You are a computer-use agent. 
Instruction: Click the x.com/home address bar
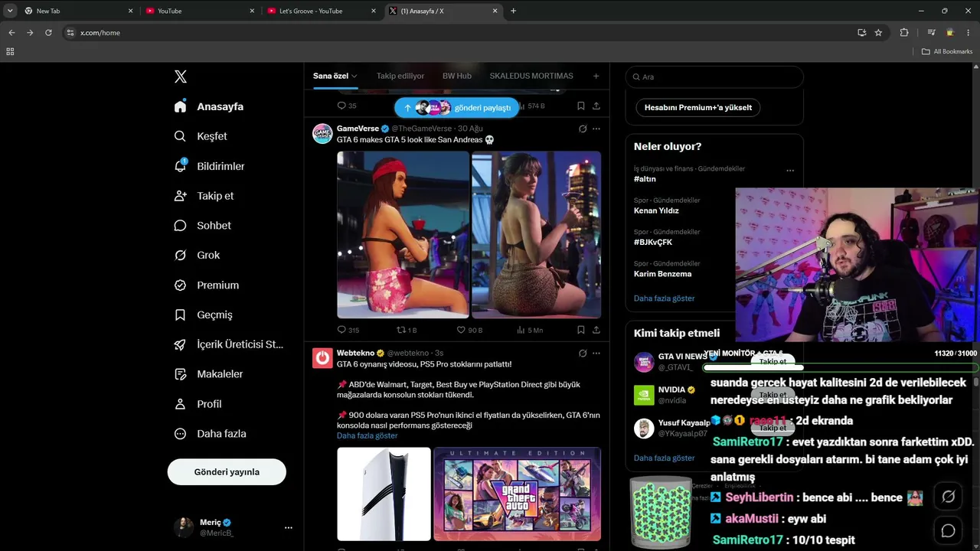[459, 33]
